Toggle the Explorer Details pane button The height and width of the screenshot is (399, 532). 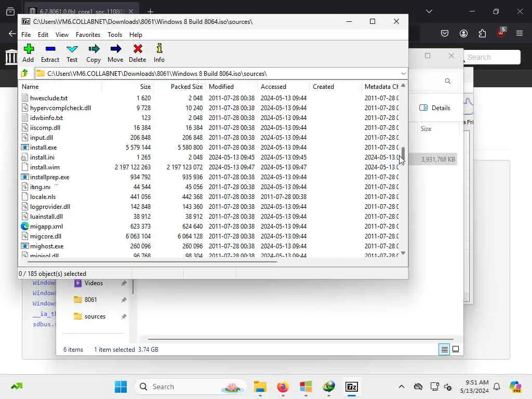click(435, 108)
